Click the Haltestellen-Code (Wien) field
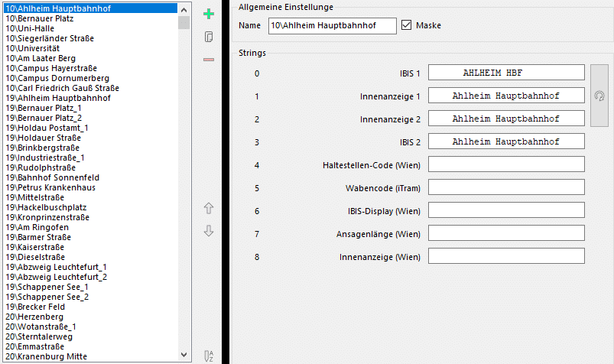Screen dimensions: 614x364 505,164
